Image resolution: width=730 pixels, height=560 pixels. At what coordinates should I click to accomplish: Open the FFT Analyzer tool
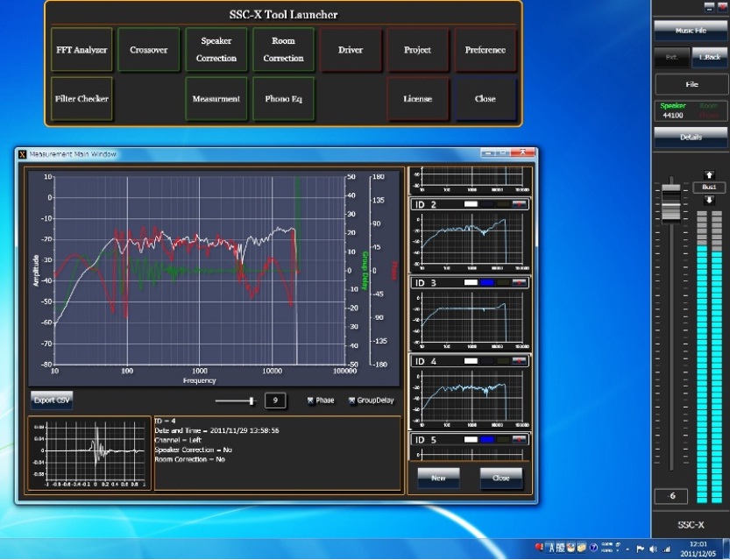click(82, 50)
